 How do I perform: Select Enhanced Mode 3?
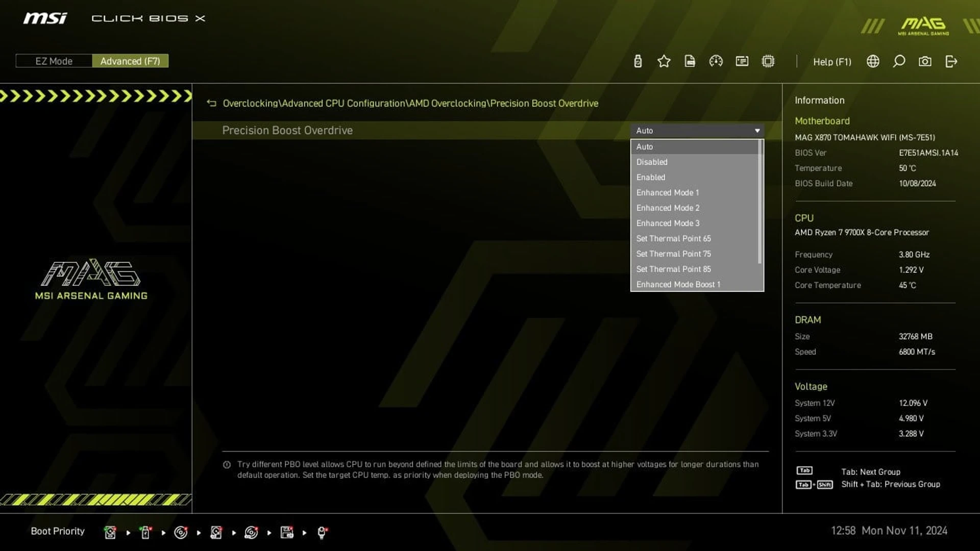[x=695, y=223]
